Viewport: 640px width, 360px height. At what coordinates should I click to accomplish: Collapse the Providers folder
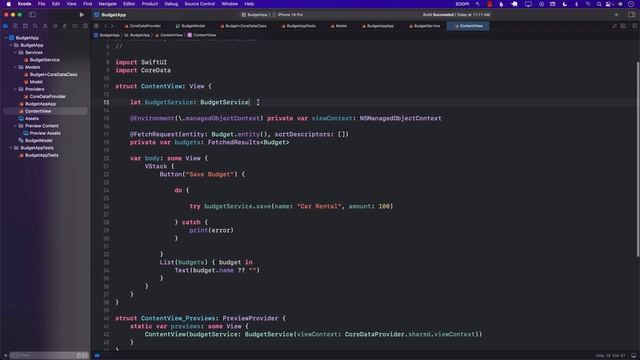tap(16, 89)
